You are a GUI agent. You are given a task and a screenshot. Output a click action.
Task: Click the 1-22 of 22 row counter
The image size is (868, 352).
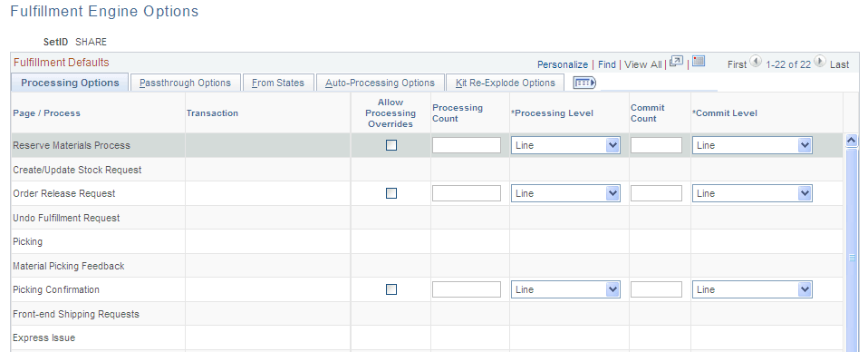point(788,64)
